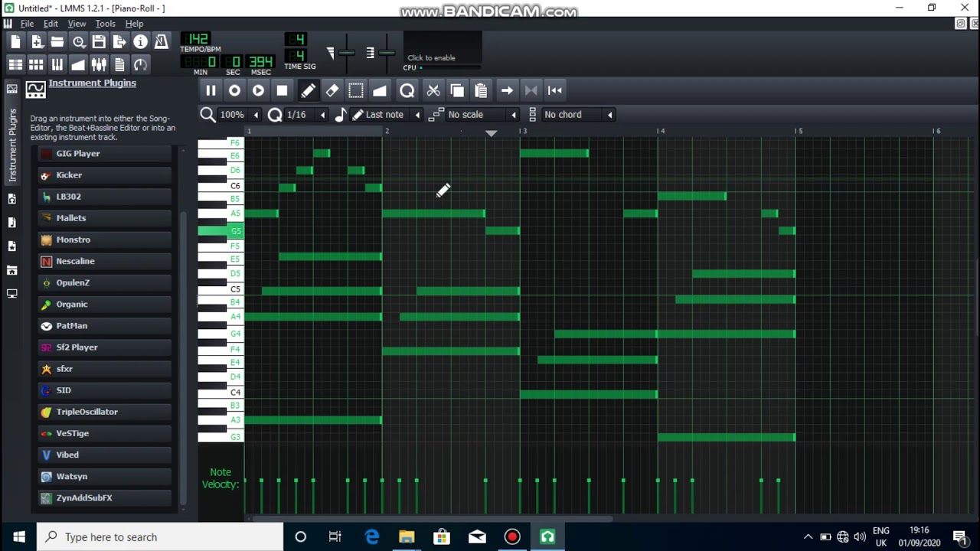
Task: Select the TripleOscillator instrument
Action: coord(105,412)
